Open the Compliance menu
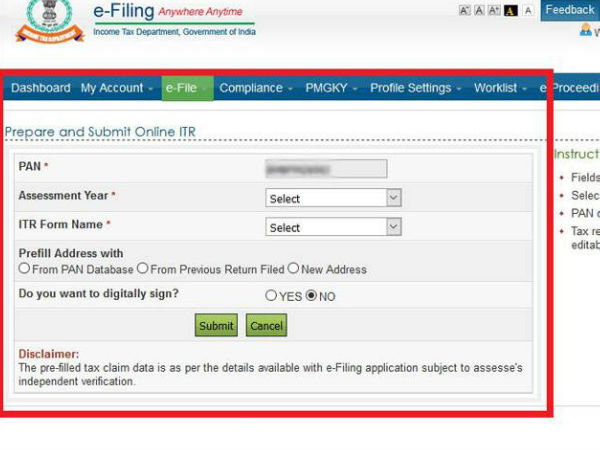This screenshot has width=600, height=450. tap(255, 88)
